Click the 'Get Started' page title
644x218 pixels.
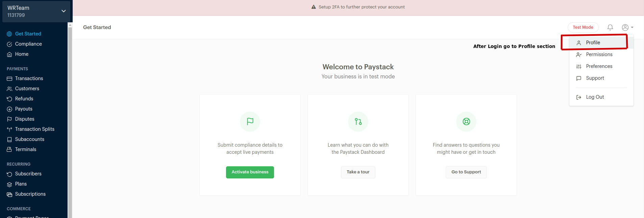tap(97, 27)
